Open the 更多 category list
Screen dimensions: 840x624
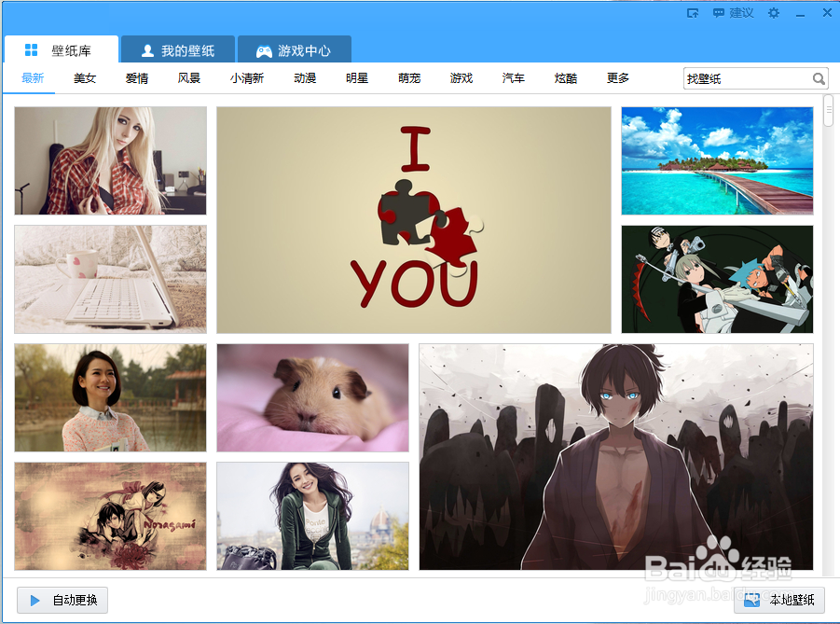(x=617, y=78)
